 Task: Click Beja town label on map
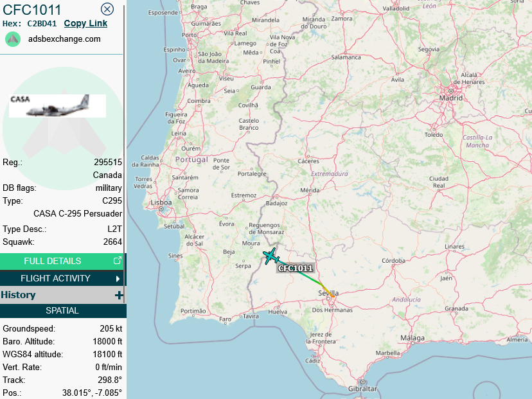(229, 252)
